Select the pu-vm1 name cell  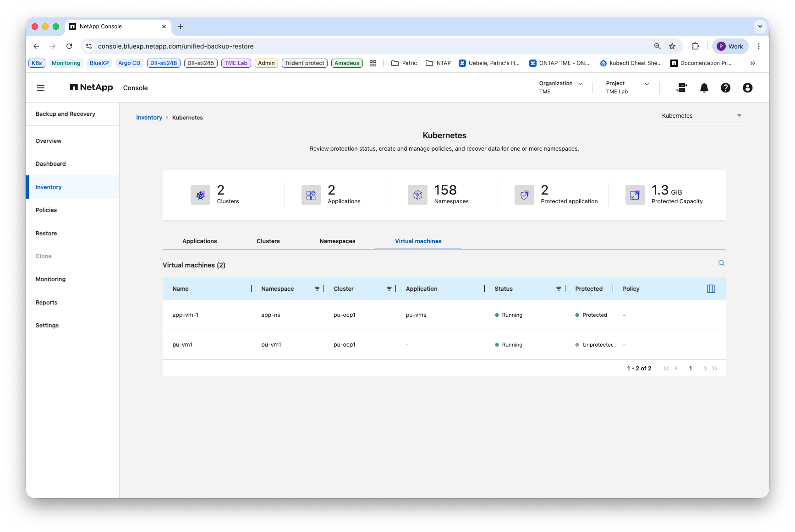pyautogui.click(x=182, y=345)
